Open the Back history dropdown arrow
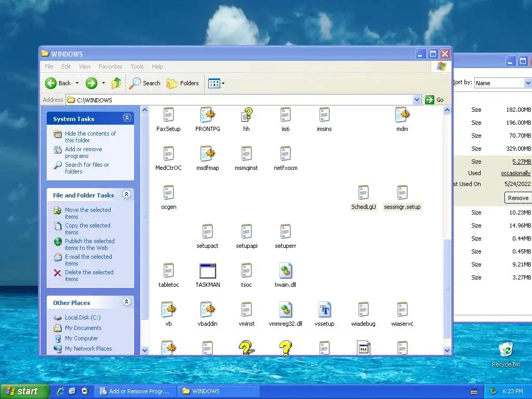 click(x=77, y=83)
